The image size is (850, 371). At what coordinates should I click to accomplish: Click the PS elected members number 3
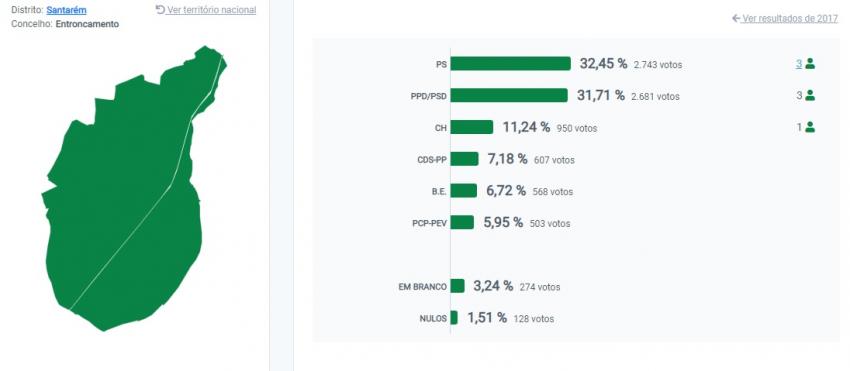[x=799, y=63]
